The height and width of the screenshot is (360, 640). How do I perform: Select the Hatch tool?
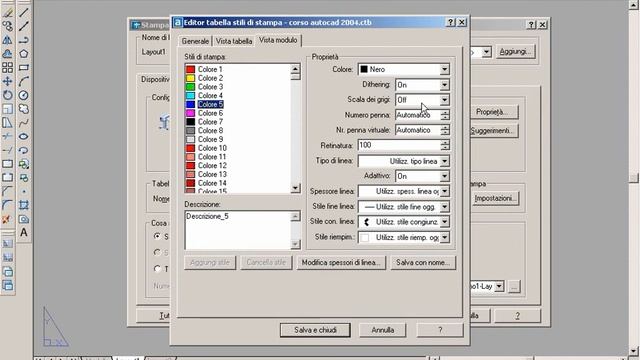click(24, 205)
